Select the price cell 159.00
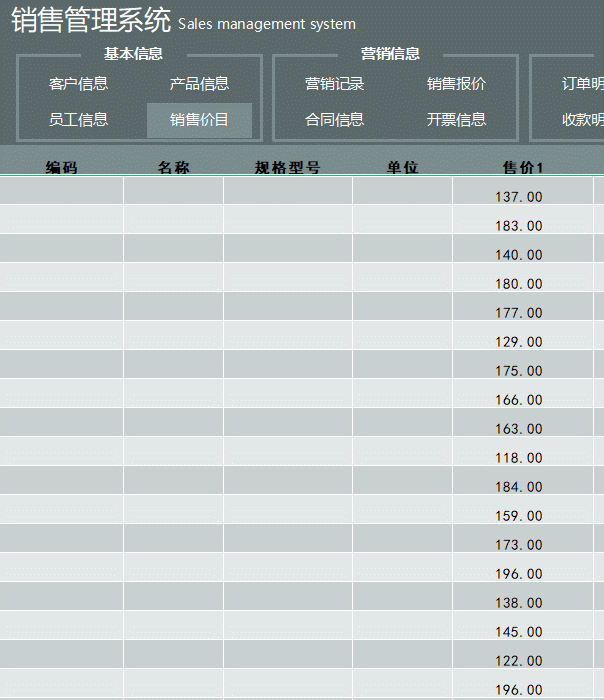The image size is (604, 700). (523, 509)
